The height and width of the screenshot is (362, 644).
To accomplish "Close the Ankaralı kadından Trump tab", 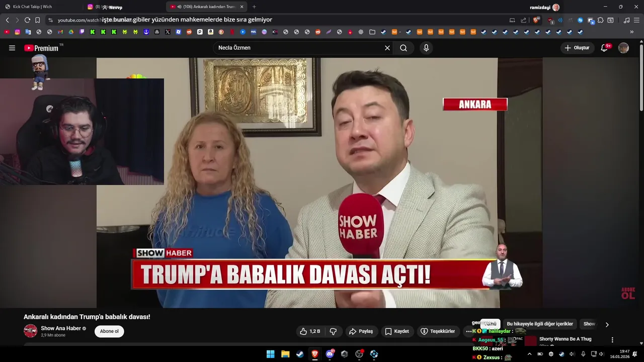I will coord(242,7).
